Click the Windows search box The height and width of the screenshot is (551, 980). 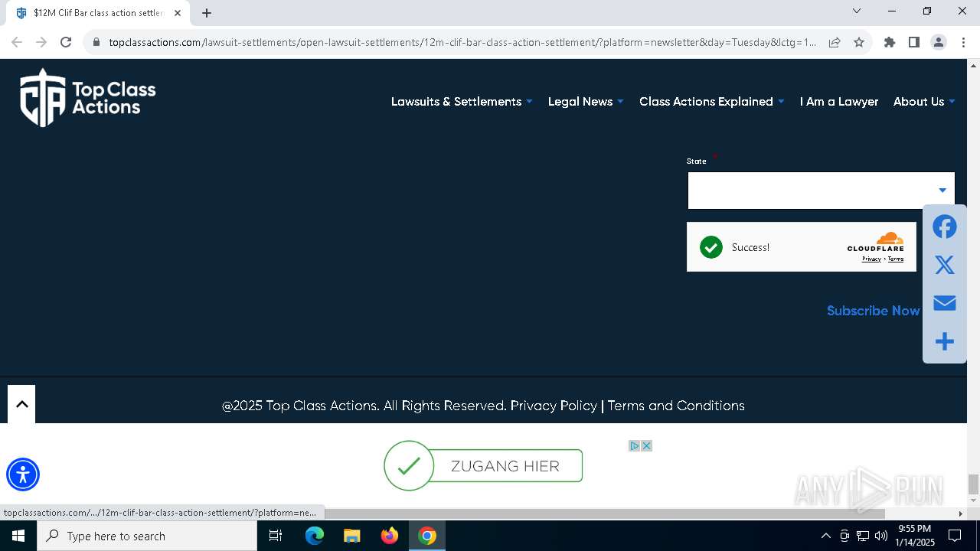pyautogui.click(x=147, y=536)
